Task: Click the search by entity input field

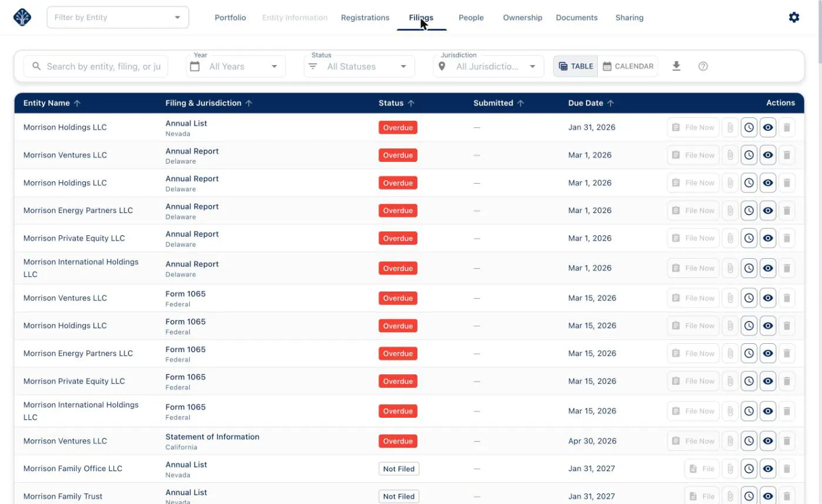Action: 96,66
